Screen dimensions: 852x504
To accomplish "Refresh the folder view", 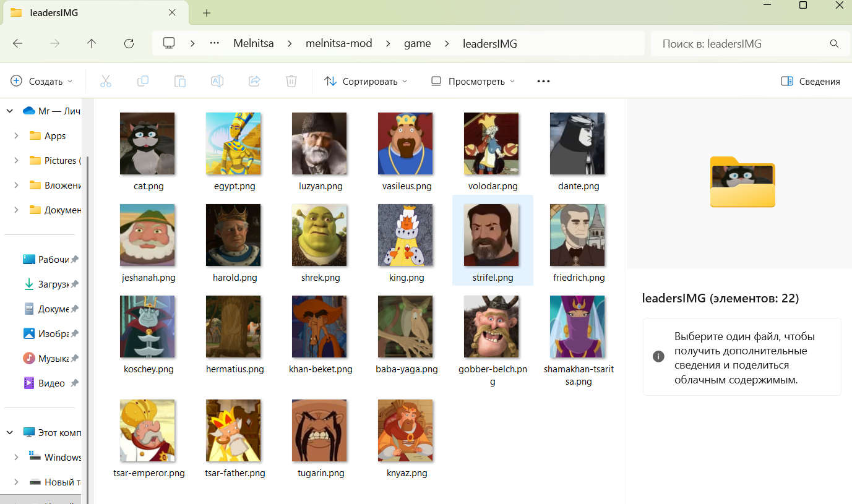I will click(129, 43).
